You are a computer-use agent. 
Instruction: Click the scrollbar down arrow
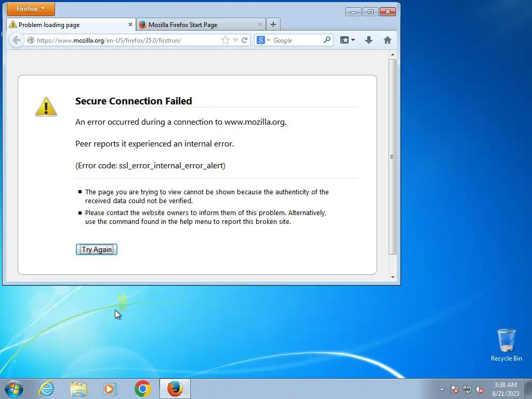(x=393, y=277)
